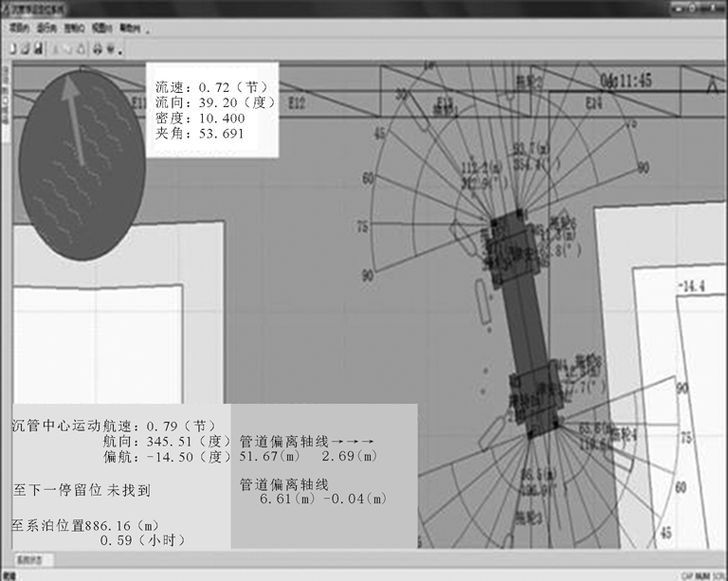
Task: Open the first menu in the menu bar
Action: click(x=17, y=28)
